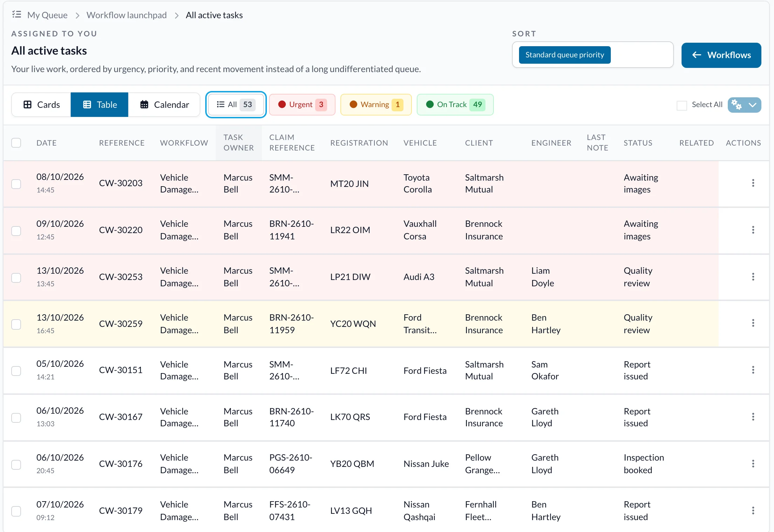
Task: Sort by Task Owner column header
Action: pos(239,142)
